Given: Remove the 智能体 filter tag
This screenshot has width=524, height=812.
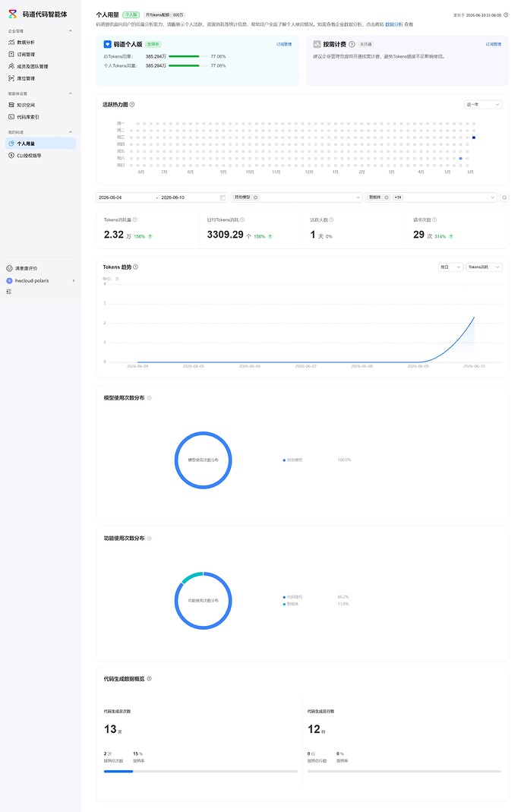Looking at the screenshot, I should 387,197.
